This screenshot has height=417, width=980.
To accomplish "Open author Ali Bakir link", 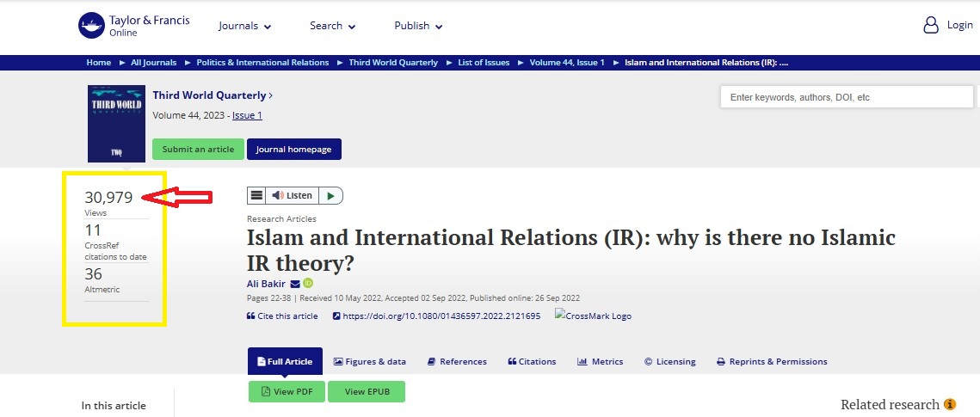I will pyautogui.click(x=266, y=284).
